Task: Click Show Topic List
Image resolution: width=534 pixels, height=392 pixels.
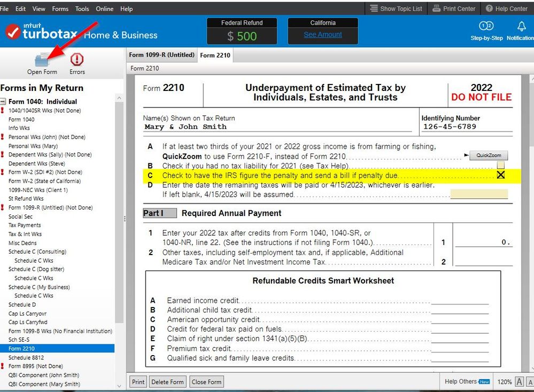Action: point(396,9)
